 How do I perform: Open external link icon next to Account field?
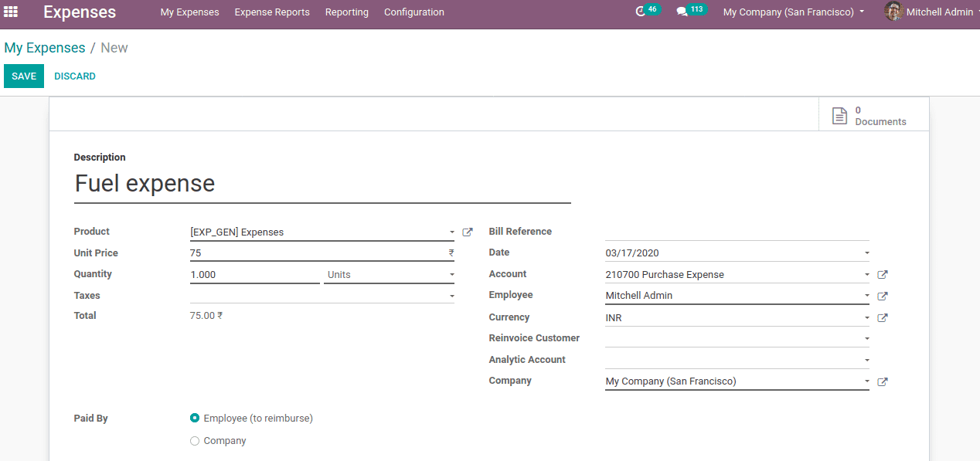[883, 275]
